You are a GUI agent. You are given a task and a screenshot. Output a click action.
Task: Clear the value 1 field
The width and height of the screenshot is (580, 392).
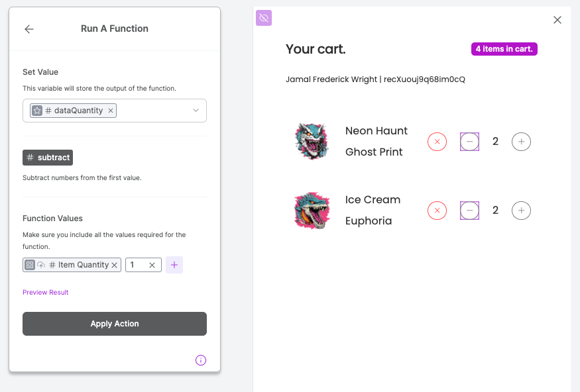(152, 265)
